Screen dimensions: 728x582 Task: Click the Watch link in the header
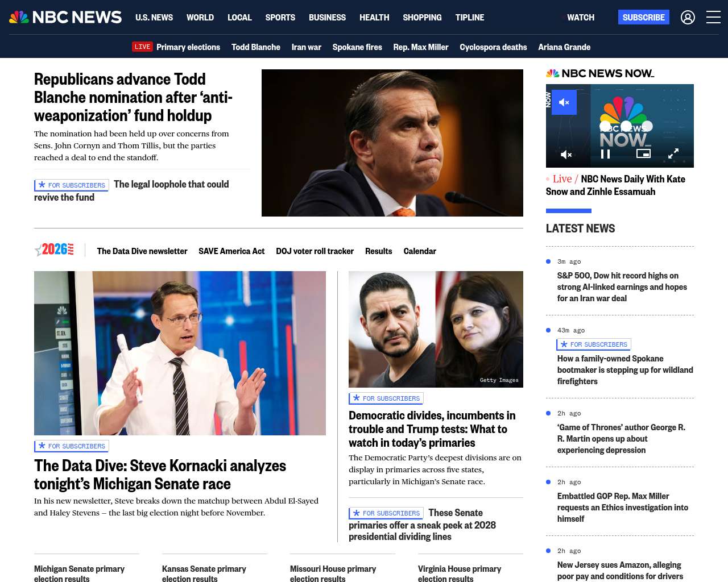pos(581,18)
